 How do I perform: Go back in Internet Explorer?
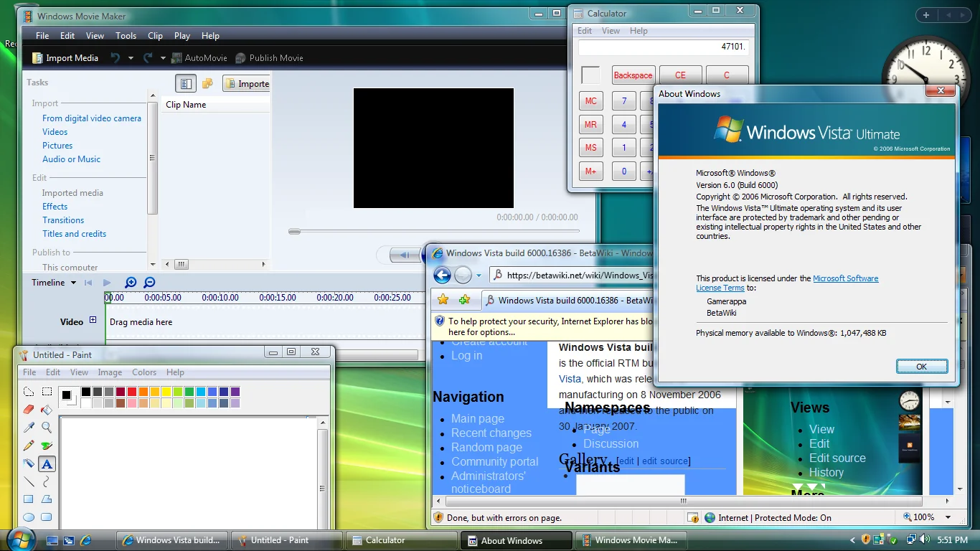point(442,275)
